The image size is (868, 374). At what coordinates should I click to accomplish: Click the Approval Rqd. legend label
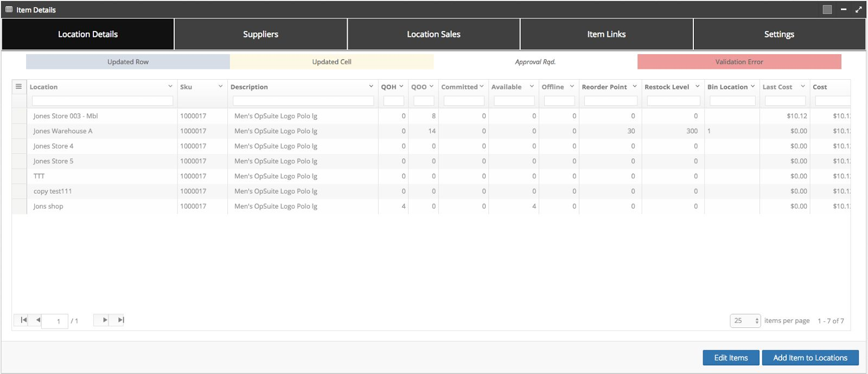point(535,62)
